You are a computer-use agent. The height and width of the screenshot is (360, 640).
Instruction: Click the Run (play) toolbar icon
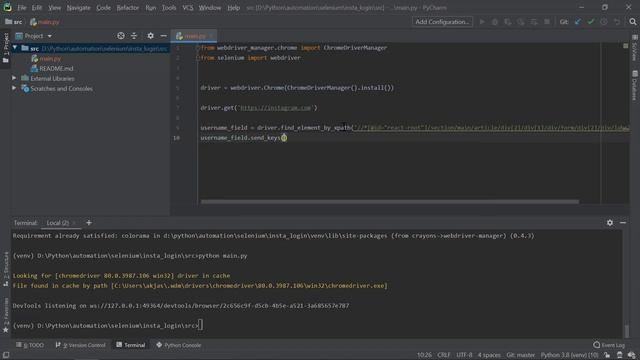pos(482,22)
